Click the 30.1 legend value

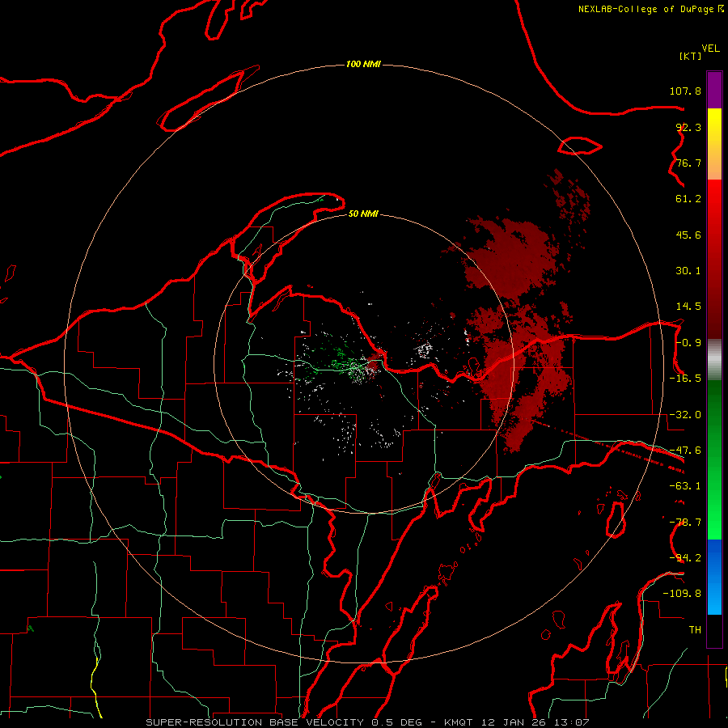688,271
